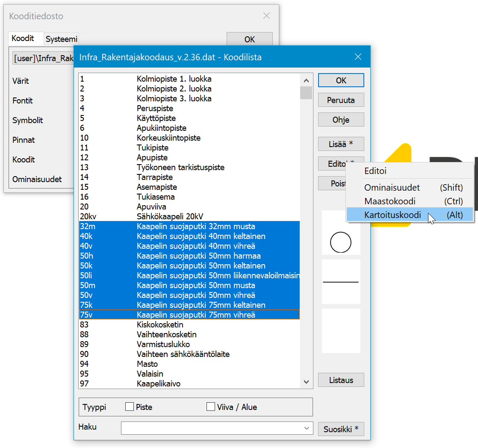The height and width of the screenshot is (448, 478).
Task: Click the circle point symbol preview
Action: [341, 243]
